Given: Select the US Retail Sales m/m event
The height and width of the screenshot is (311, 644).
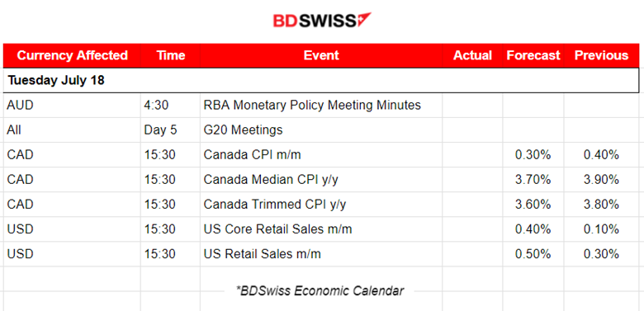Looking at the screenshot, I should click(x=262, y=254).
